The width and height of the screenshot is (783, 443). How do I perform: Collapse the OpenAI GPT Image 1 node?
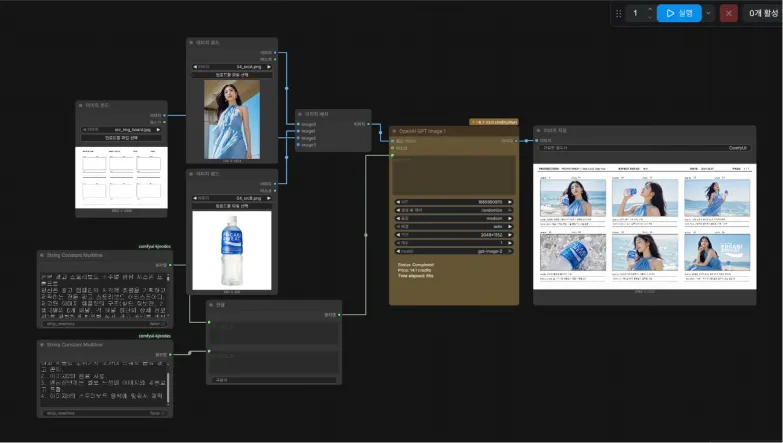pos(394,131)
